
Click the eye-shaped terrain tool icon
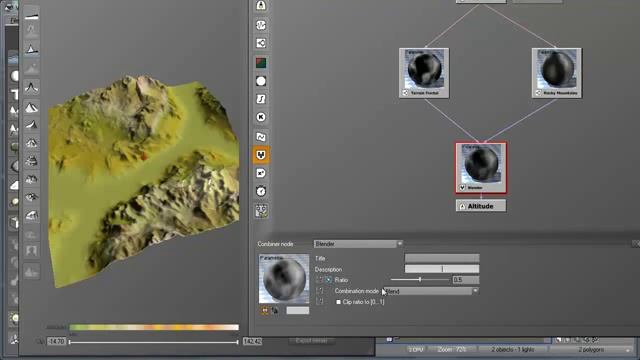[x=31, y=197]
